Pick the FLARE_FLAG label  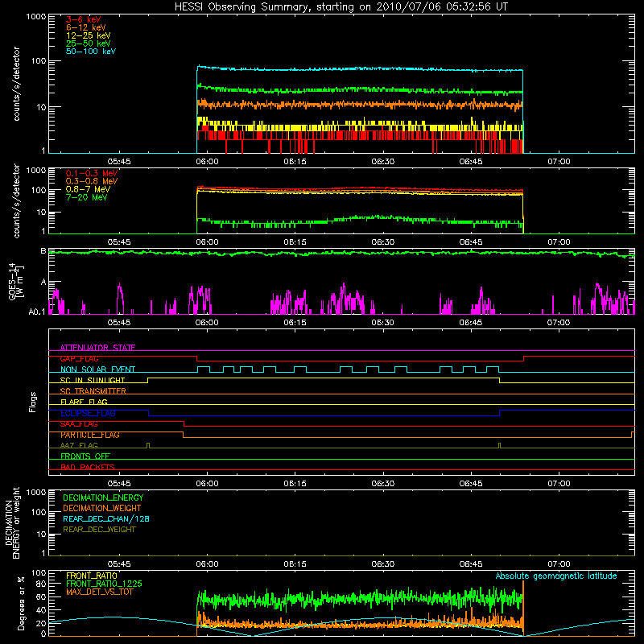point(84,402)
